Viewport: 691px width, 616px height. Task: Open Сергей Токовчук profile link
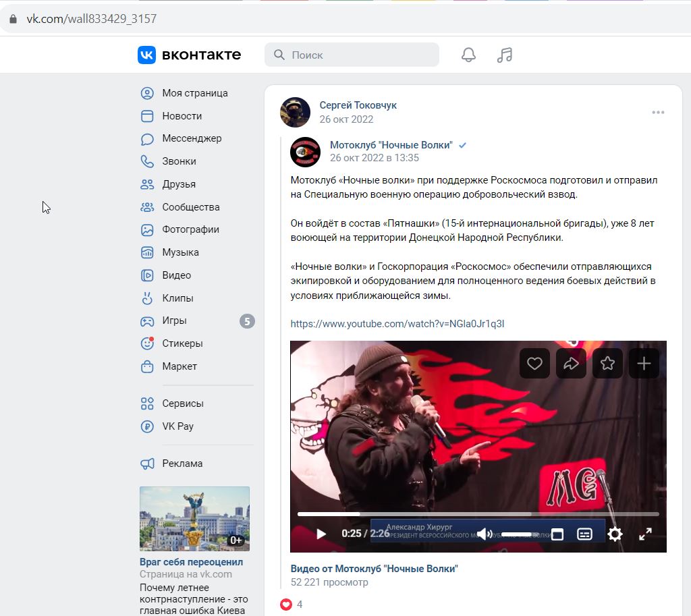(358, 105)
